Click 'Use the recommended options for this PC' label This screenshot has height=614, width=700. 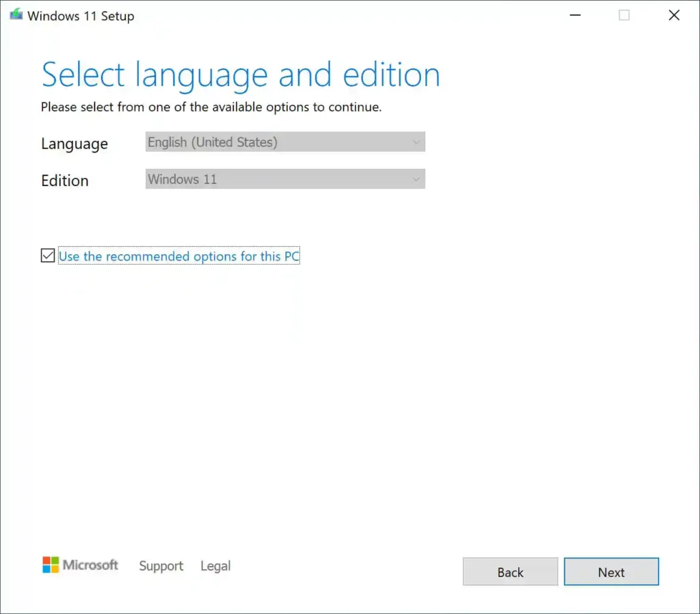pyautogui.click(x=179, y=256)
